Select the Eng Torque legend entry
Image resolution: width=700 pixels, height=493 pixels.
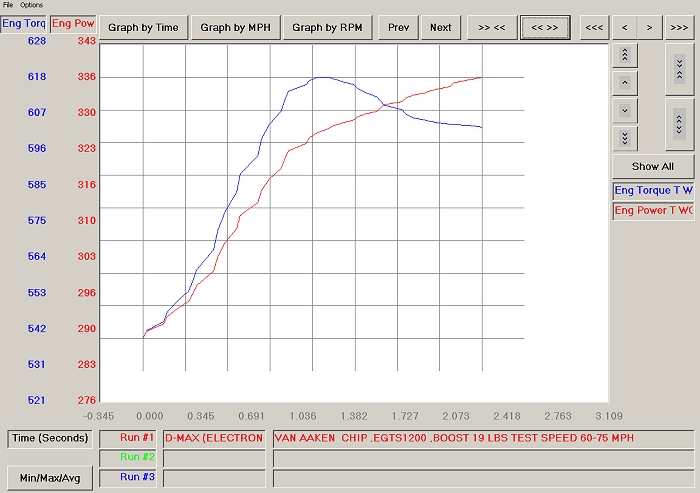pos(652,190)
